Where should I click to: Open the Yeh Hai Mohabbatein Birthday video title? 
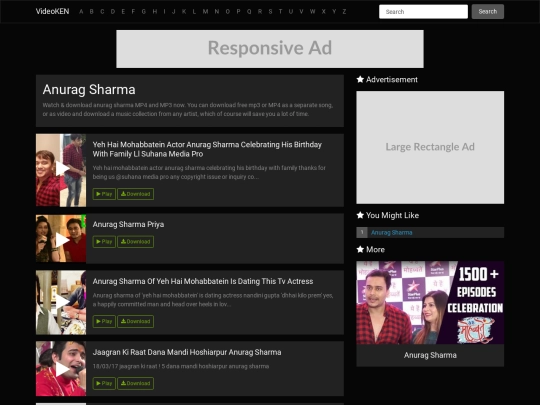tap(207, 149)
